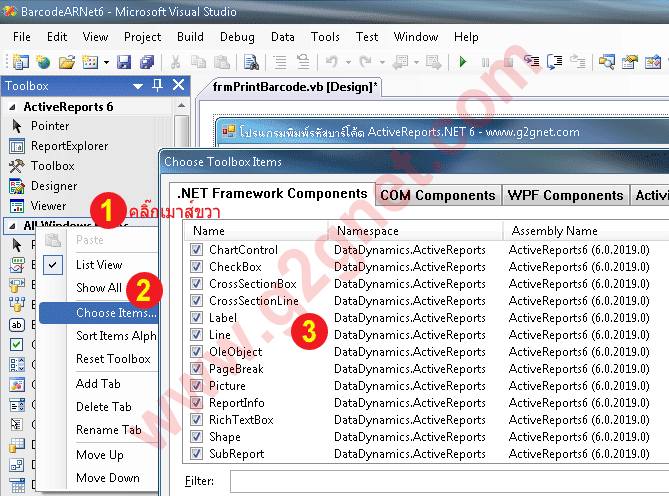Open Solution Explorer from toolbar icon
Image resolution: width=669 pixels, height=496 pixels.
(x=607, y=62)
